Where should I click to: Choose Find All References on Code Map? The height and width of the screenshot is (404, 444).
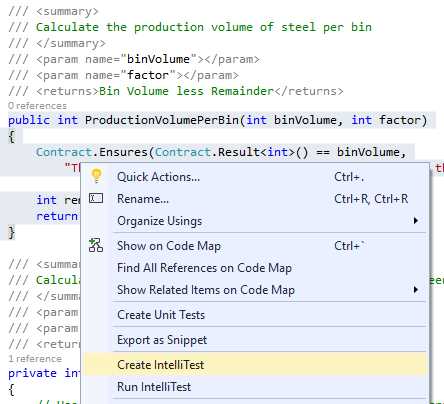pos(255,268)
